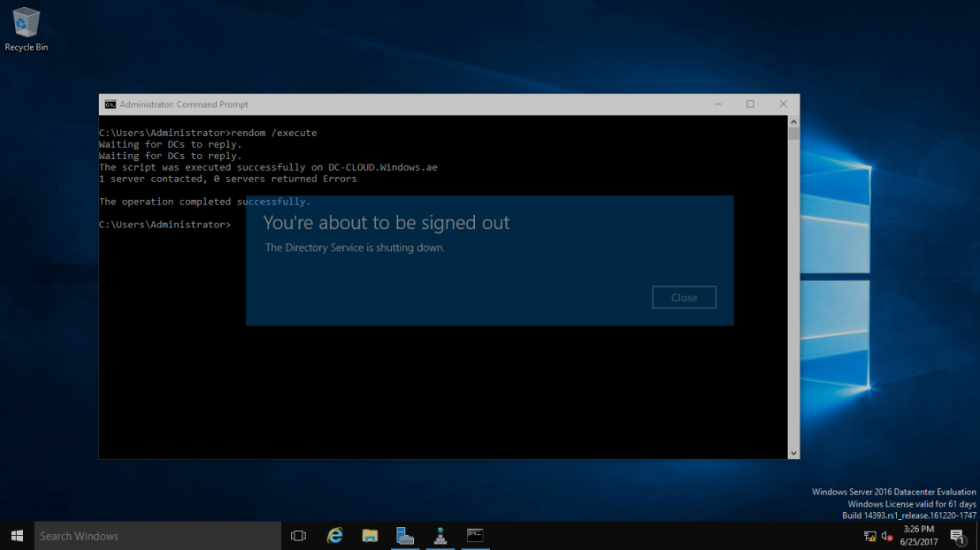Open the Windows Start menu

17,536
